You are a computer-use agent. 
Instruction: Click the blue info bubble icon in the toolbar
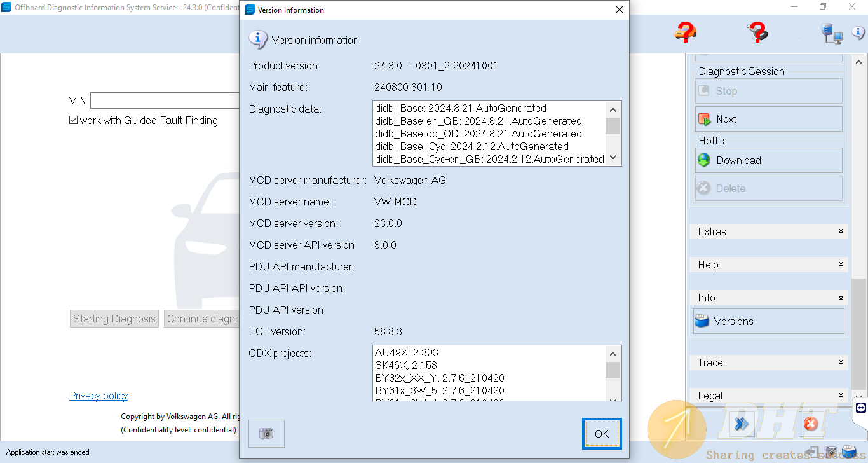coord(858,33)
